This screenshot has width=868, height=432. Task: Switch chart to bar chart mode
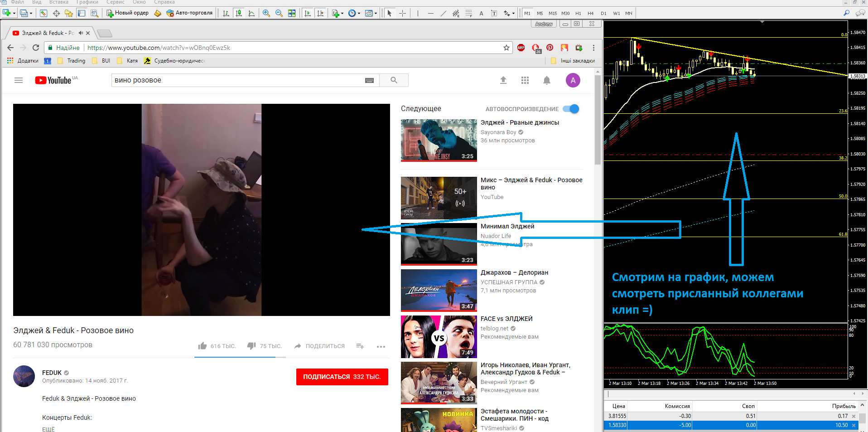pos(226,13)
